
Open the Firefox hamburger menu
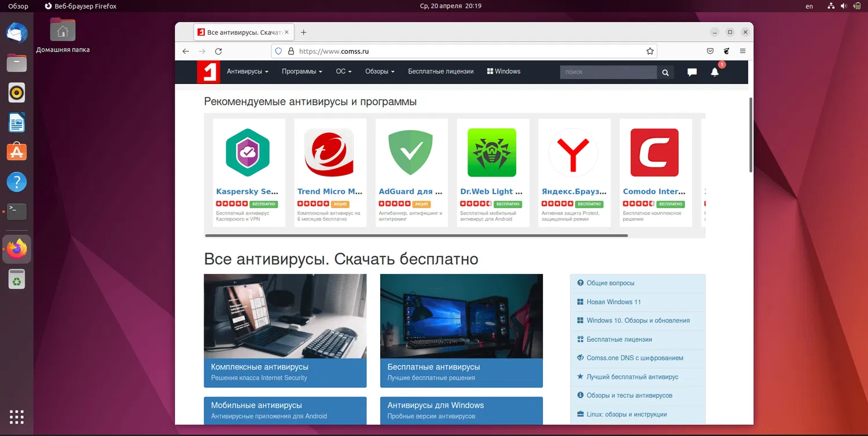[x=742, y=51]
